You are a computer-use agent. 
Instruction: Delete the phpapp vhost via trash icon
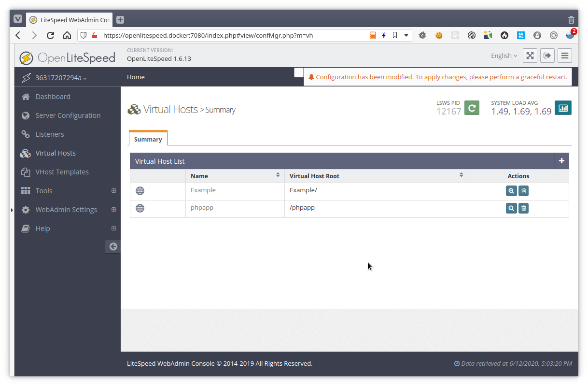pos(523,208)
